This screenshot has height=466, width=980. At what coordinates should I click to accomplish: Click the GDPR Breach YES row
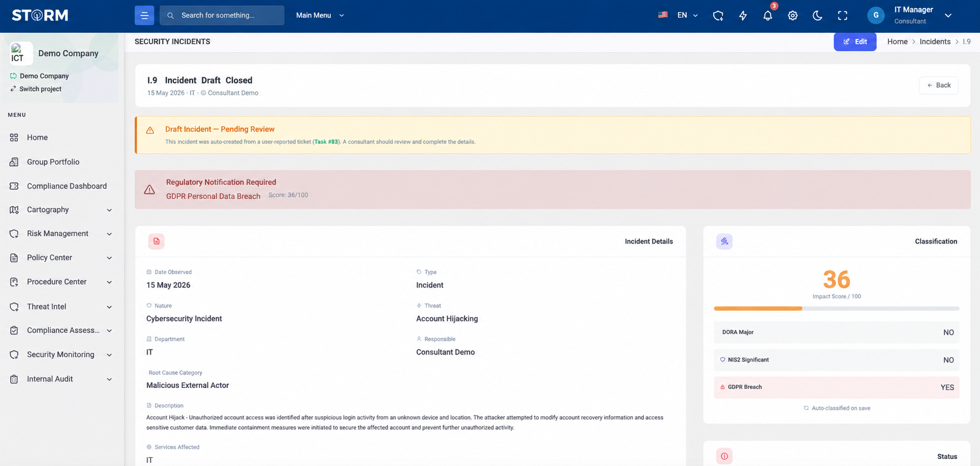point(837,387)
